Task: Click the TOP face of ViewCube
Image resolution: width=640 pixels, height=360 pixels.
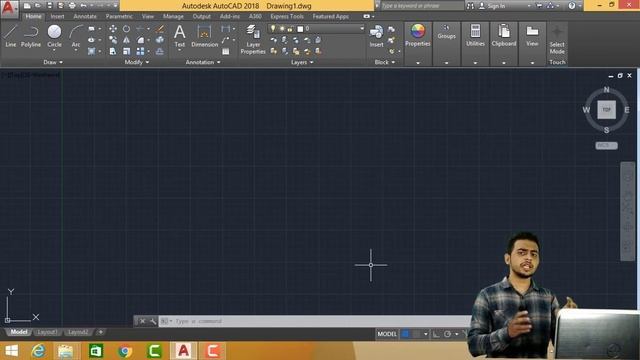Action: (607, 110)
